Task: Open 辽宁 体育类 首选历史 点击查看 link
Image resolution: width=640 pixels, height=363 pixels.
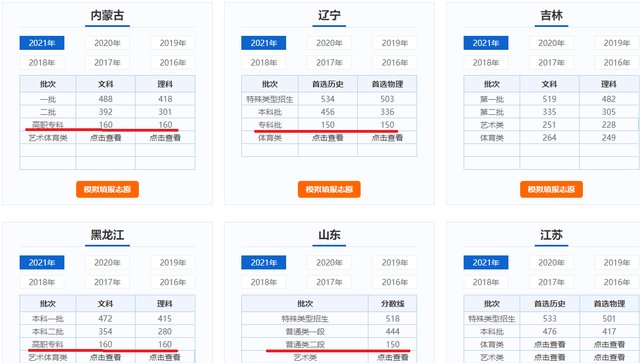Action: (327, 138)
